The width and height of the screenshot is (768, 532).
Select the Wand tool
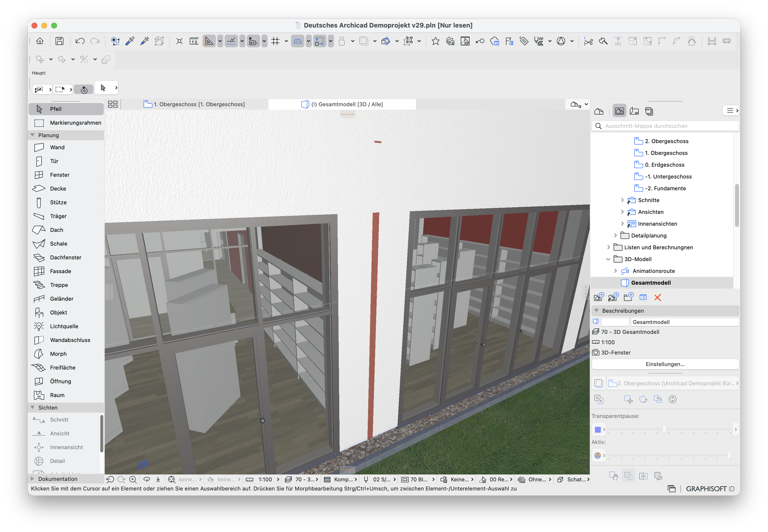(x=66, y=147)
